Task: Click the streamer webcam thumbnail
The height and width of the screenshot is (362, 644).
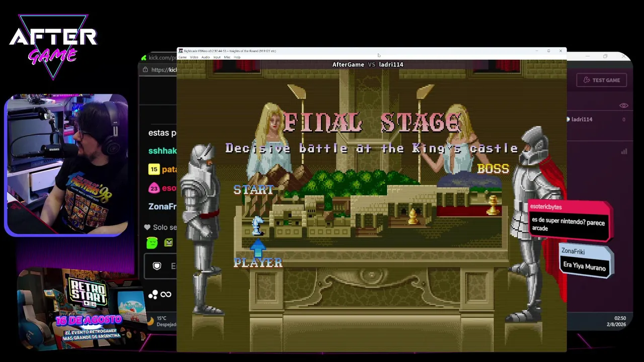Action: [66, 164]
